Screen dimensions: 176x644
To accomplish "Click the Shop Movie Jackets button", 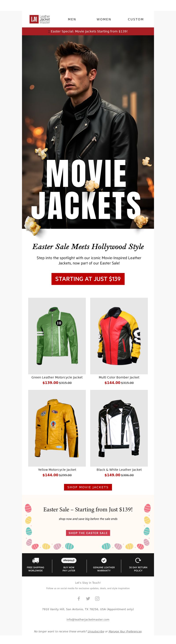I will 88,487.
